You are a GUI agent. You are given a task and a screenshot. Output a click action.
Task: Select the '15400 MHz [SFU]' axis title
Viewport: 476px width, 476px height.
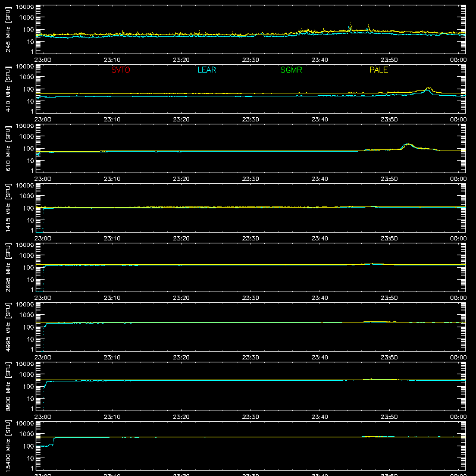pos(8,446)
